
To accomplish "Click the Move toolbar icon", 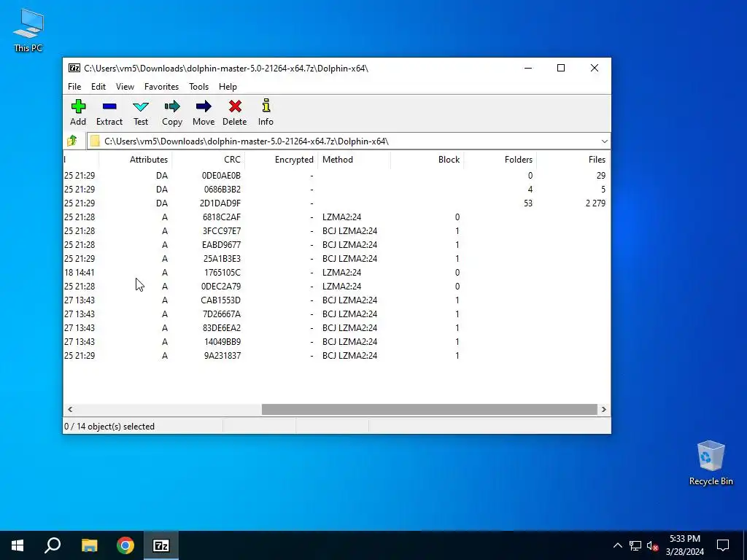I will click(x=204, y=113).
